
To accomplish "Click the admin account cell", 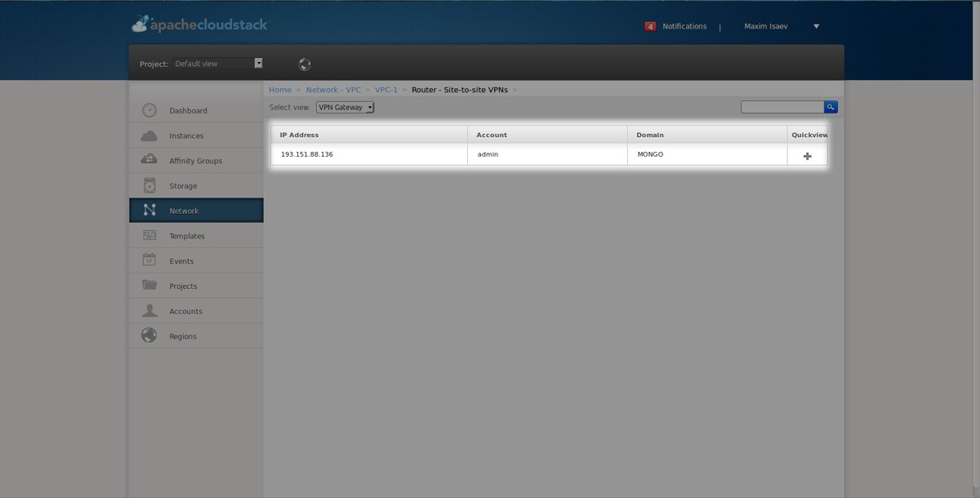I will click(x=547, y=154).
